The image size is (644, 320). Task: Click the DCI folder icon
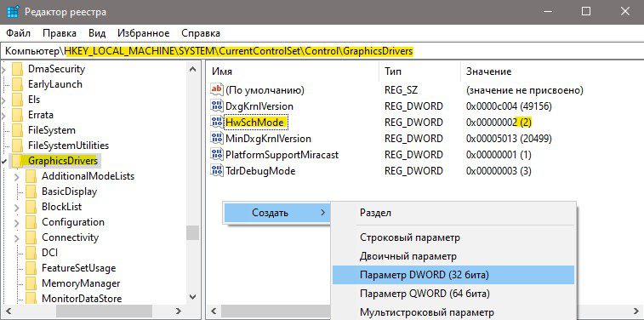click(31, 253)
